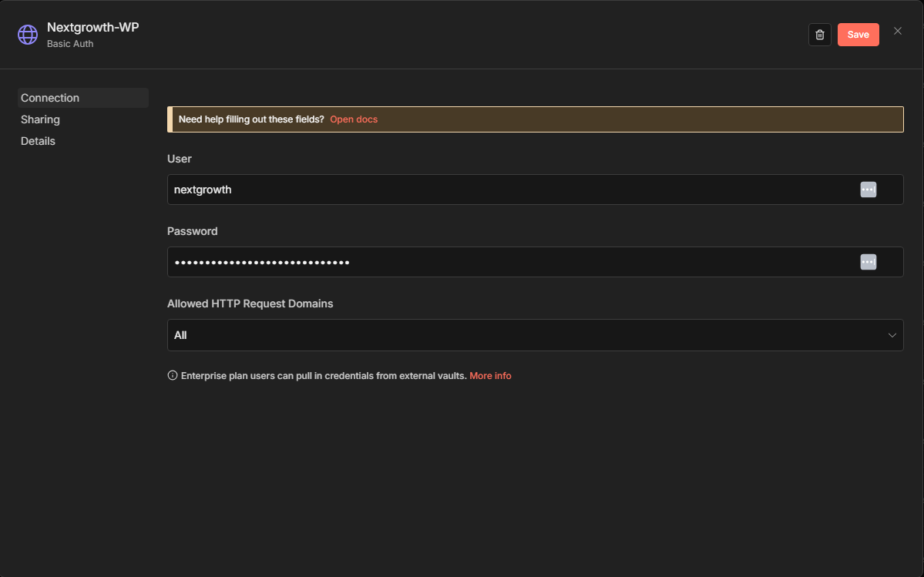Click the dots icon in the User field
Screen dimensions: 924x577
[x=869, y=190]
